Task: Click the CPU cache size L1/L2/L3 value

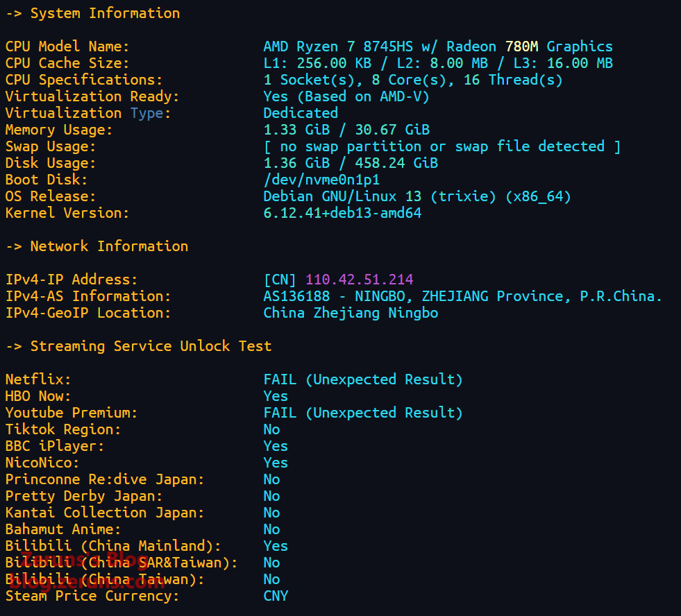Action: (437, 63)
